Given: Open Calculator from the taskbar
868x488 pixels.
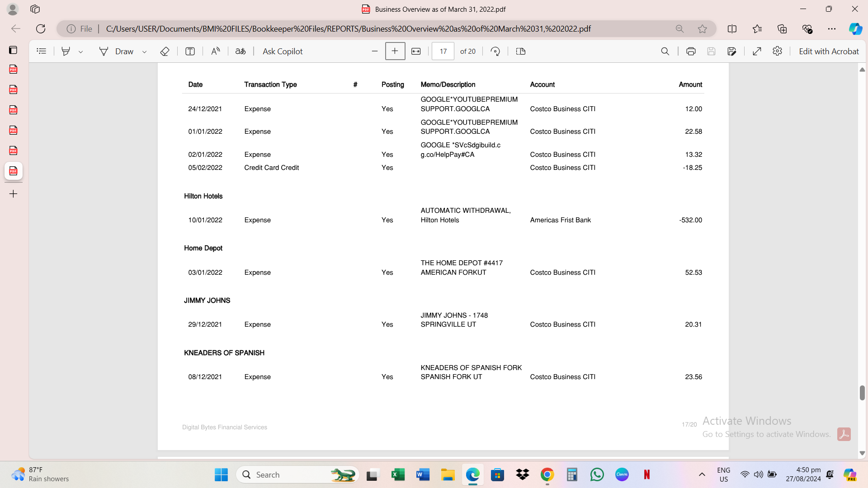Looking at the screenshot, I should pos(572,475).
